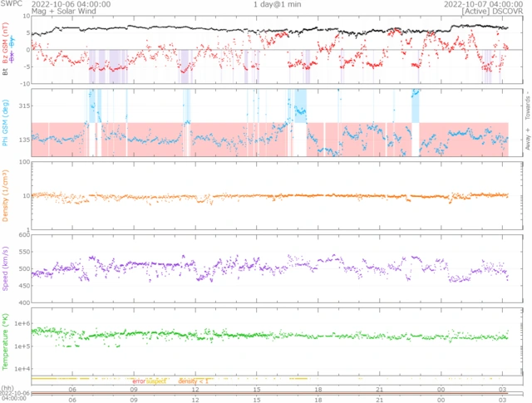Click the red 'error' legend marker
The width and height of the screenshot is (532, 403).
(x=138, y=380)
